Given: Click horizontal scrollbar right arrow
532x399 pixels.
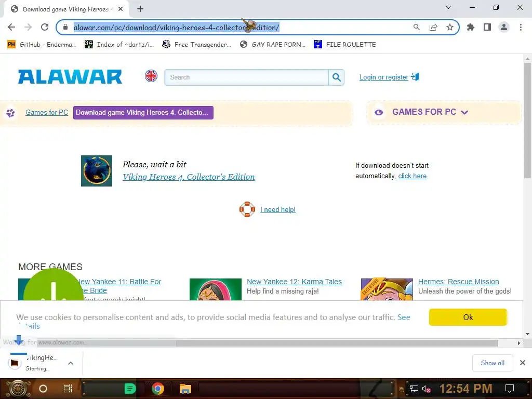Looking at the screenshot, I should click(x=519, y=343).
